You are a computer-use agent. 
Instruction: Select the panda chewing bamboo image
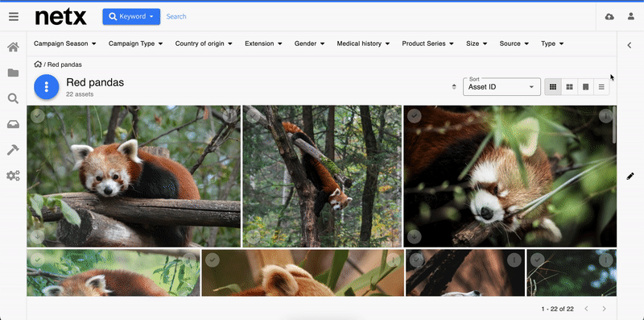[415, 116]
